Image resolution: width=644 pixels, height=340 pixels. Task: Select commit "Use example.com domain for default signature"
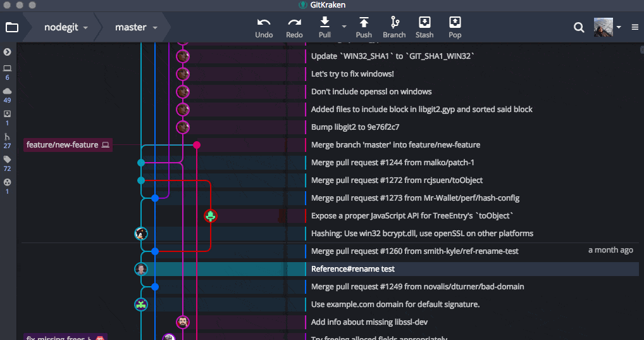395,305
